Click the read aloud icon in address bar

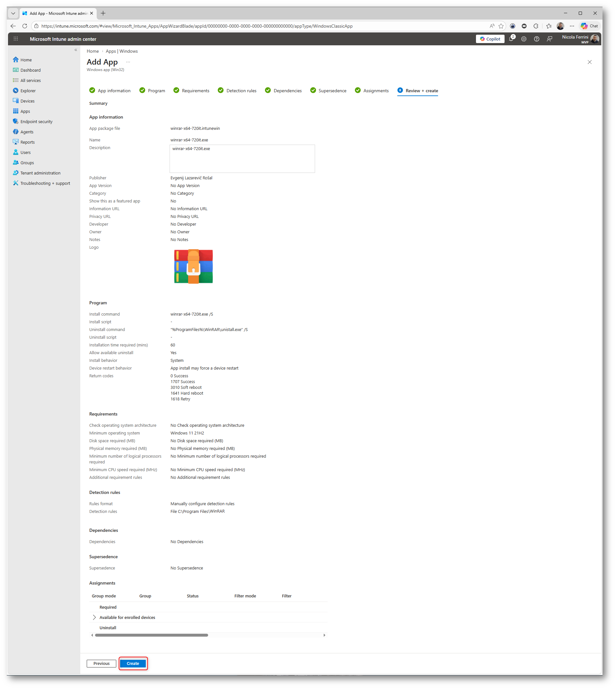tap(492, 26)
